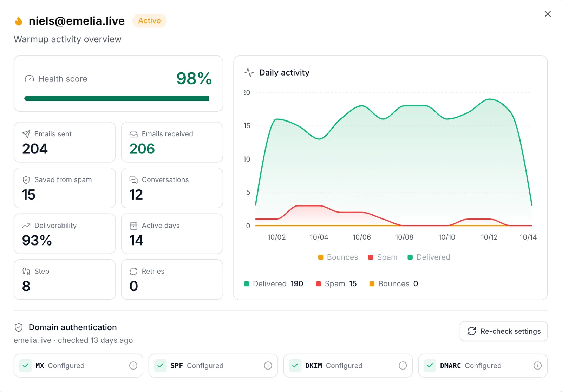Click 'emelia.live · checked 13 days ago' text
Image resolution: width=562 pixels, height=392 pixels.
[x=73, y=340]
